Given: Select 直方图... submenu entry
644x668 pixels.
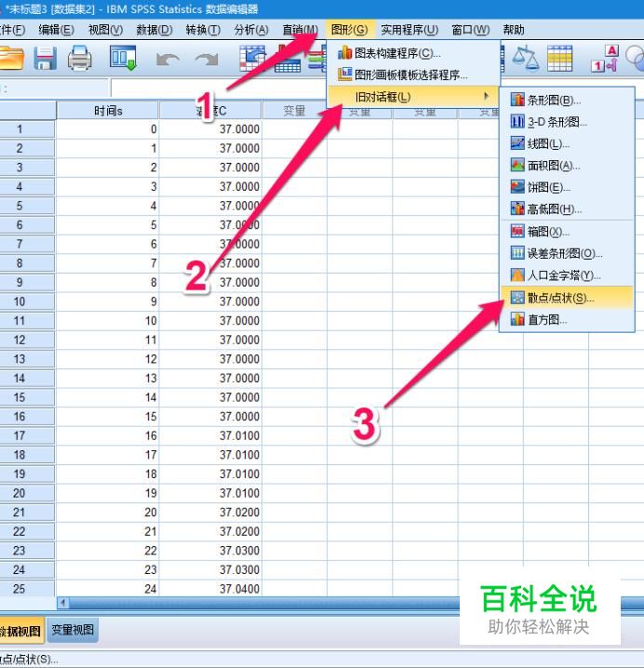Looking at the screenshot, I should tap(567, 319).
